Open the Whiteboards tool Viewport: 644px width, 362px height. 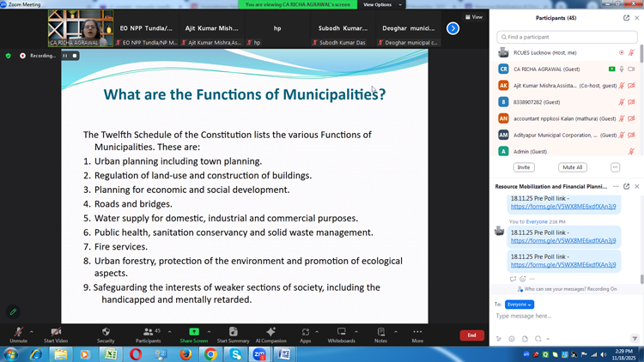click(x=341, y=334)
